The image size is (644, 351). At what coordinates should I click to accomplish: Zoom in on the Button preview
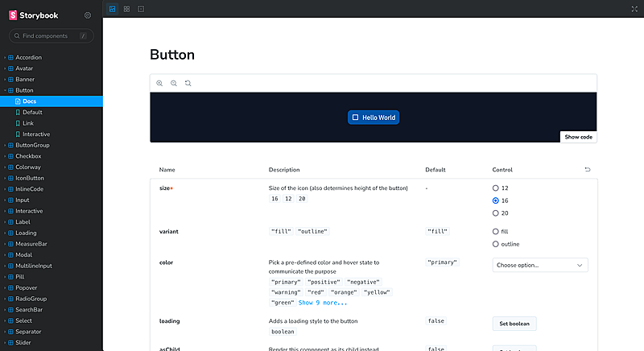(x=159, y=83)
